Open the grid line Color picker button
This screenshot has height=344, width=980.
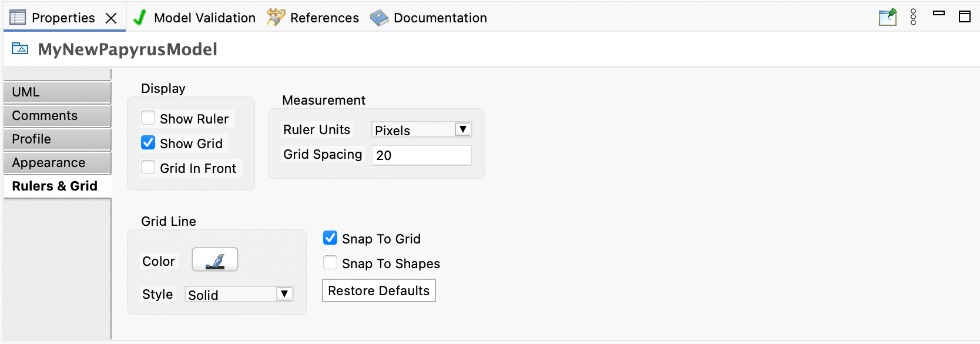point(215,260)
